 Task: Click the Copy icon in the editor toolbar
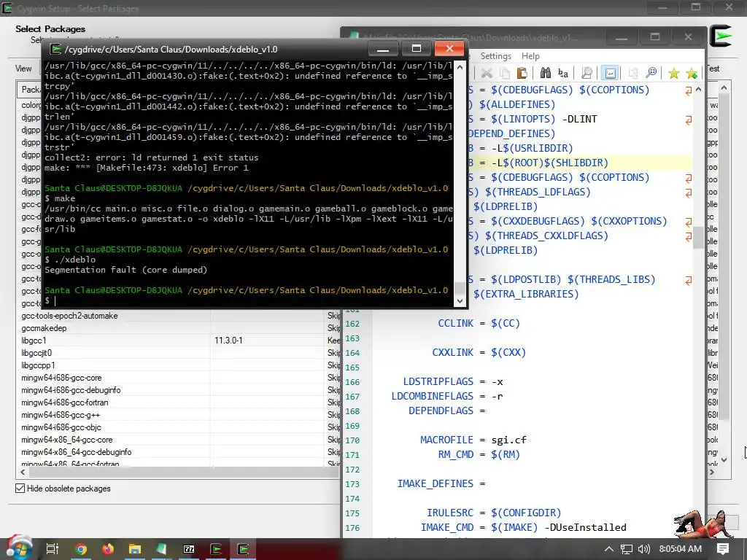click(x=505, y=73)
